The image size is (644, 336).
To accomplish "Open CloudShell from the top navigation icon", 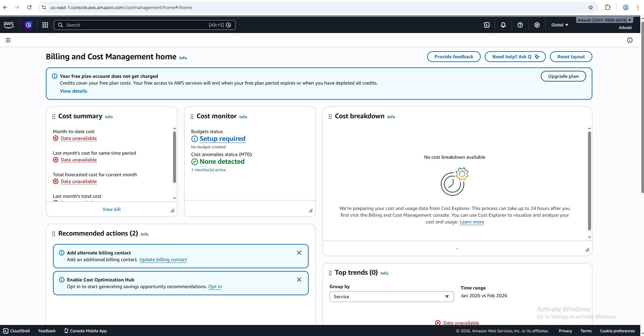I will (x=487, y=25).
